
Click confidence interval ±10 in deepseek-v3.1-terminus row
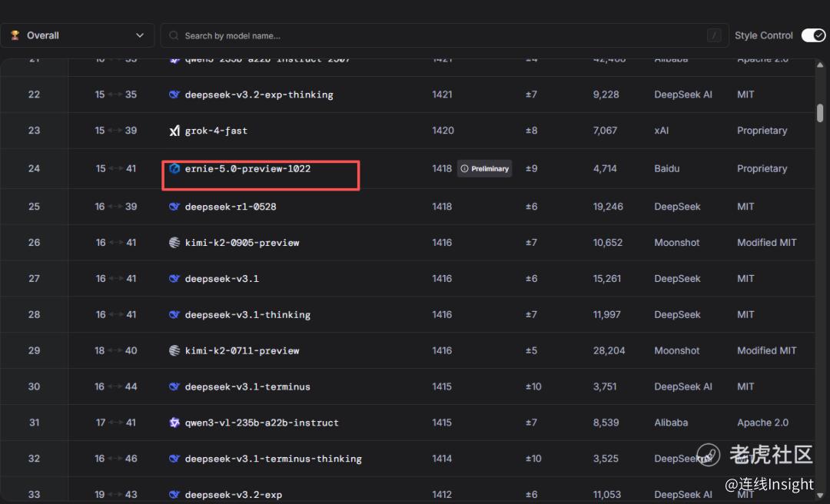[533, 386]
